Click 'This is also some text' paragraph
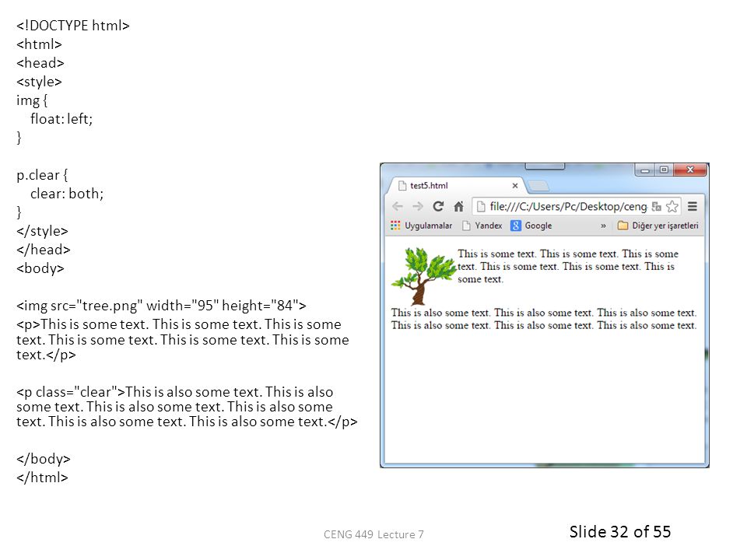Viewport: 747px width, 560px height. [544, 319]
